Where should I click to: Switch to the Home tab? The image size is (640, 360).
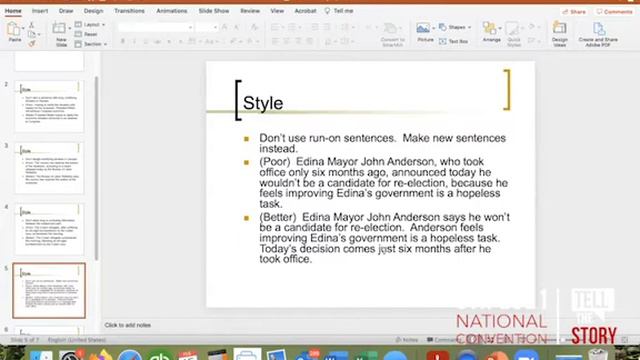pos(13,11)
